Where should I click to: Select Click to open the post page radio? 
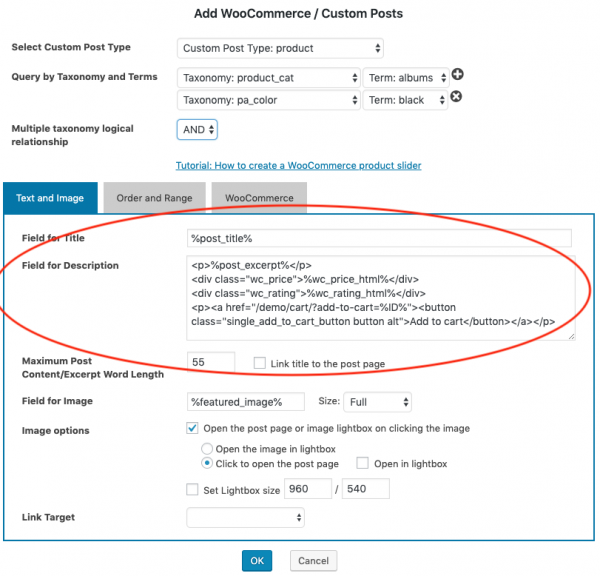207,464
